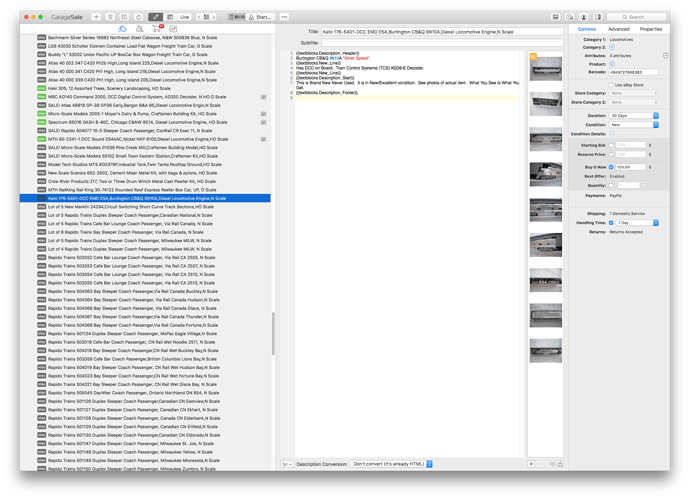Open the Duration dropdown

coord(634,115)
